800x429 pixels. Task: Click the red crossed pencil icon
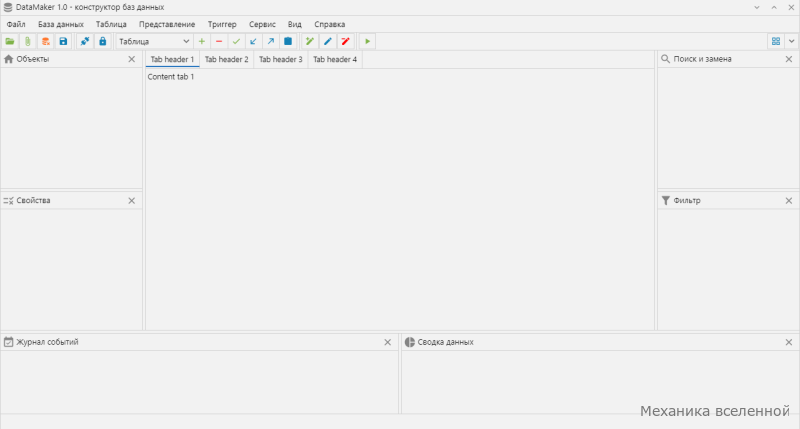(345, 41)
